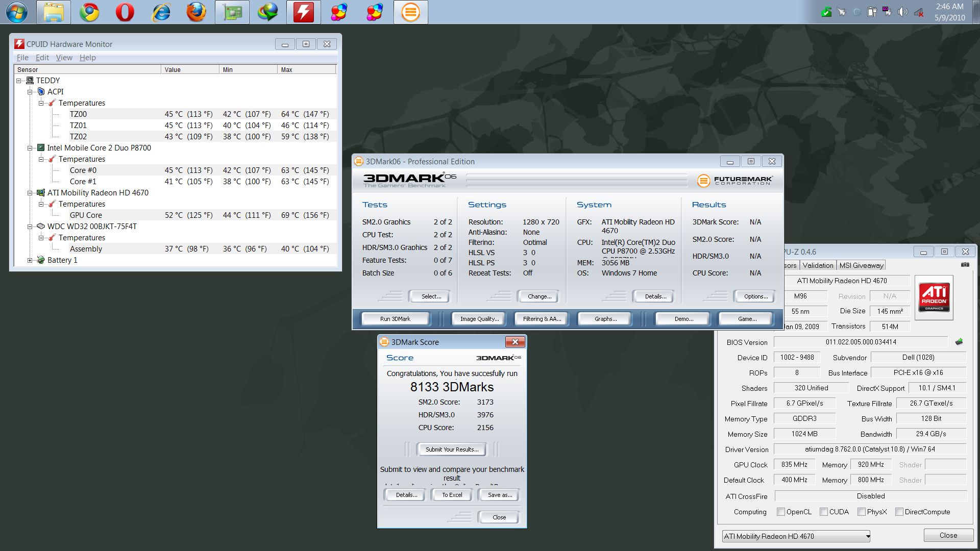Open the Help menu in HWMonitor

tap(88, 58)
